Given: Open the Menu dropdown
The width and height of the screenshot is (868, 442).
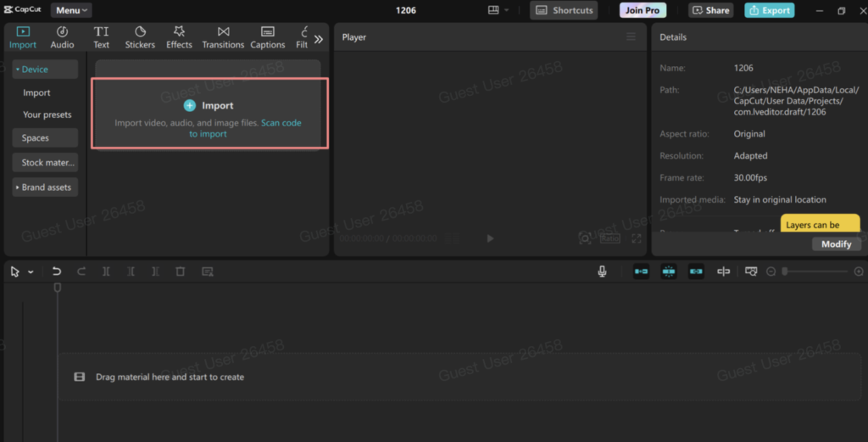Looking at the screenshot, I should 71,10.
